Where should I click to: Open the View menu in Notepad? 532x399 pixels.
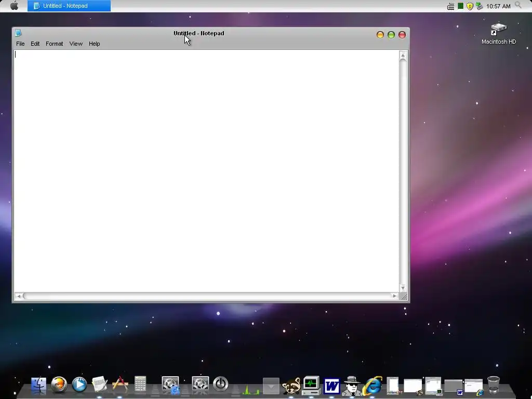click(76, 44)
